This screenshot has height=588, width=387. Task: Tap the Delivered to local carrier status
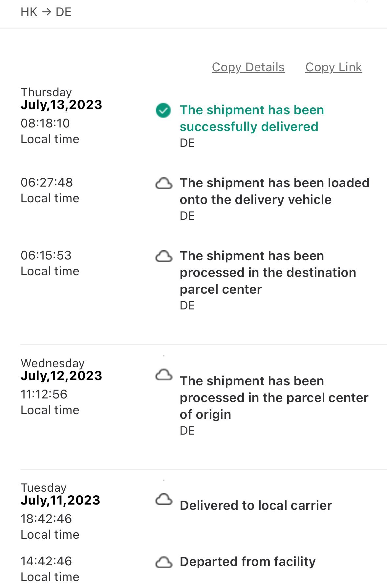tap(256, 506)
